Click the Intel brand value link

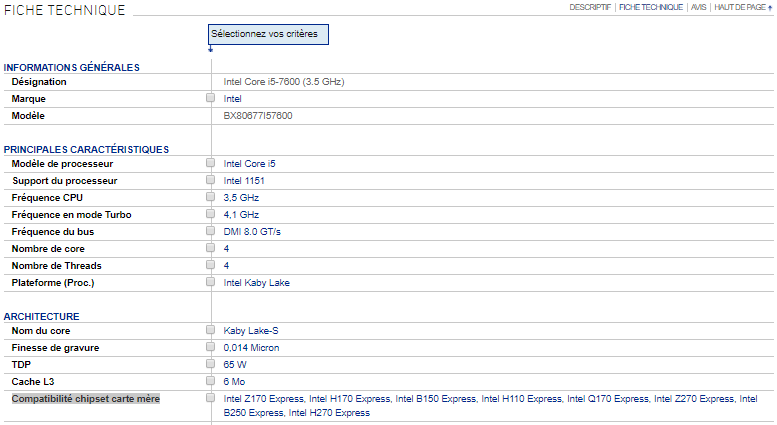pos(232,99)
